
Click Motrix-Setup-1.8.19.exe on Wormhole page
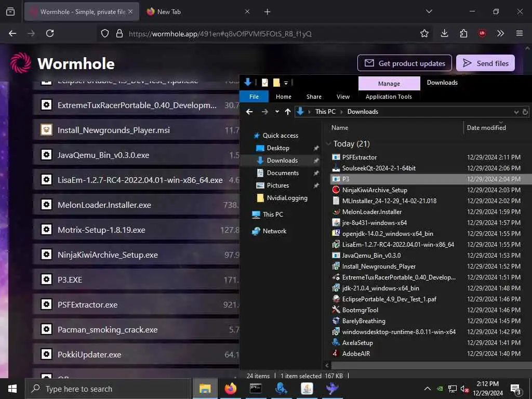tap(101, 230)
